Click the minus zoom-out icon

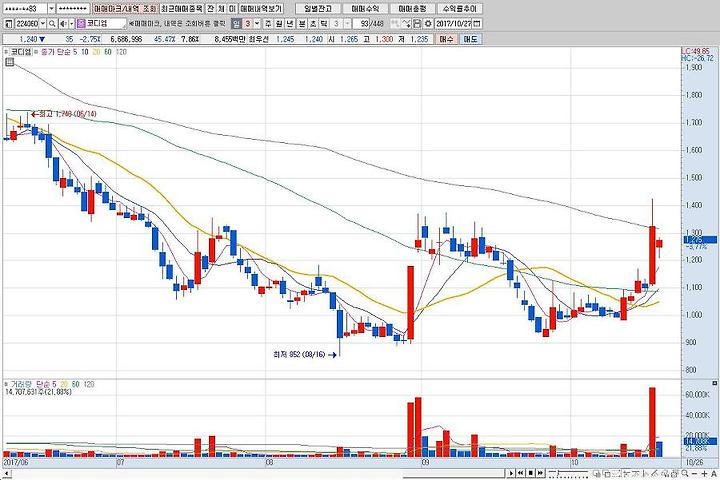tap(694, 473)
